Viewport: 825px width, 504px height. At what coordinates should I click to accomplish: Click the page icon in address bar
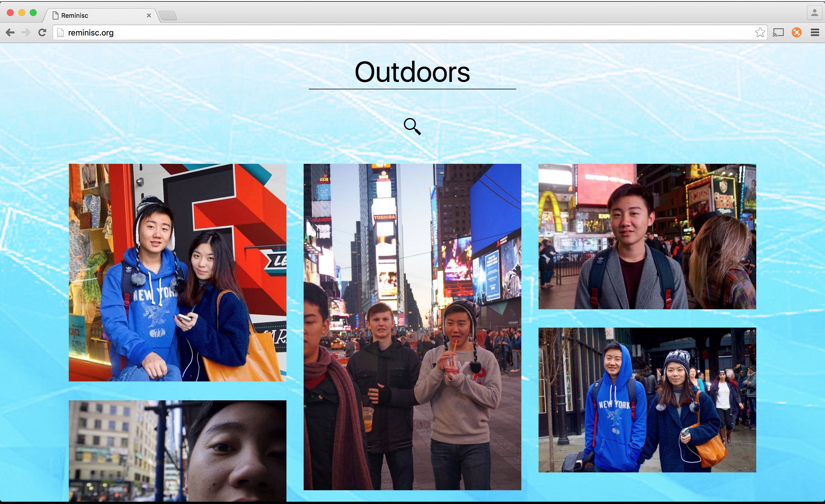pos(60,32)
